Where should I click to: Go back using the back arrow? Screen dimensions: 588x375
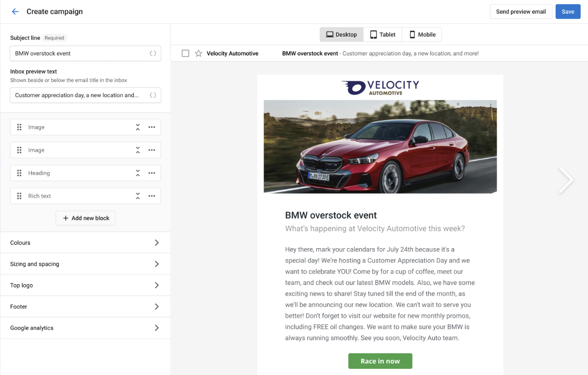15,11
